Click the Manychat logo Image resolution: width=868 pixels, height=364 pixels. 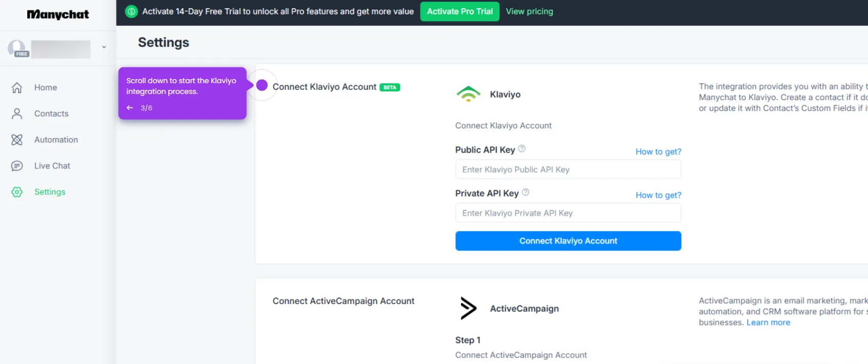(x=58, y=14)
